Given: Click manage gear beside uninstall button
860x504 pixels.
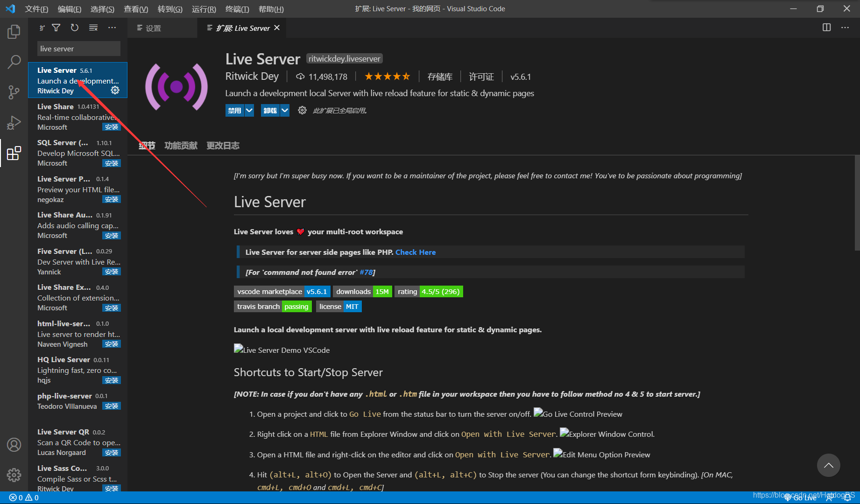Looking at the screenshot, I should point(303,110).
